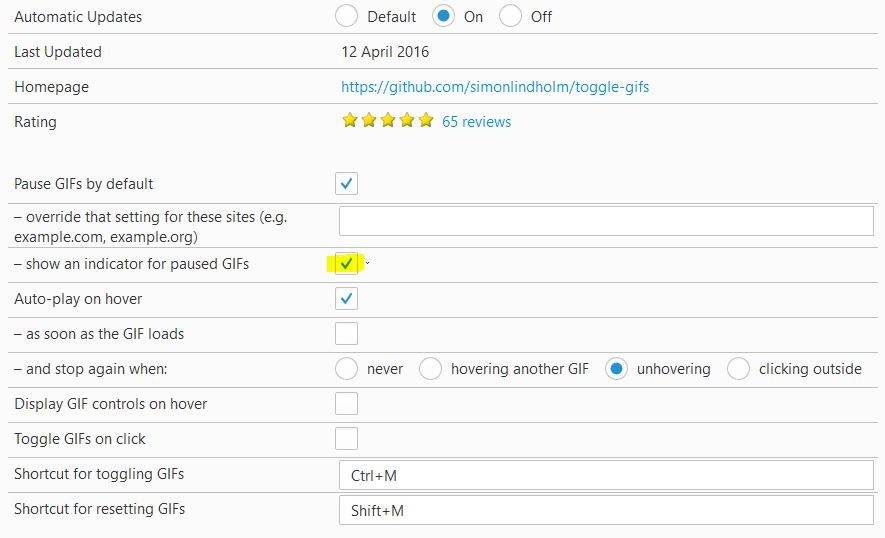The width and height of the screenshot is (885, 538).
Task: Click the Last Updated date text
Action: (385, 52)
